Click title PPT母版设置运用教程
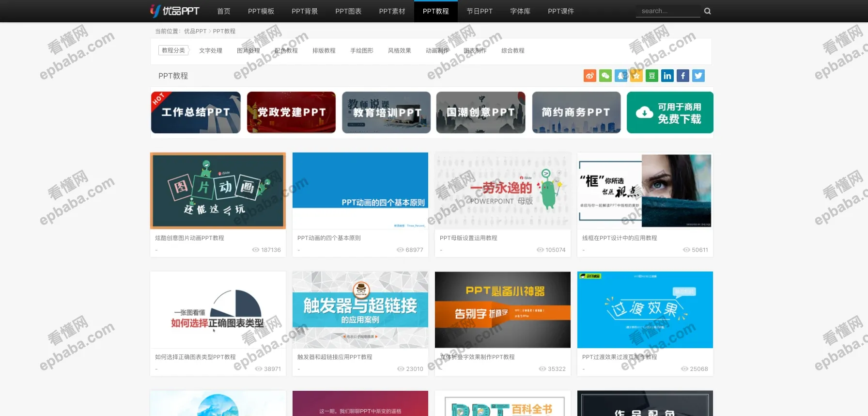This screenshot has height=416, width=868. [468, 238]
